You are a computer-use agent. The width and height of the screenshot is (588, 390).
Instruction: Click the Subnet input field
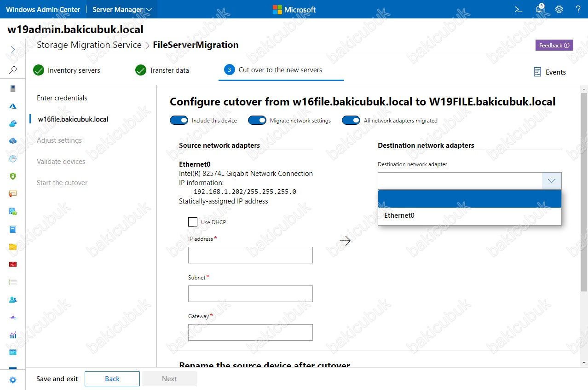point(250,294)
